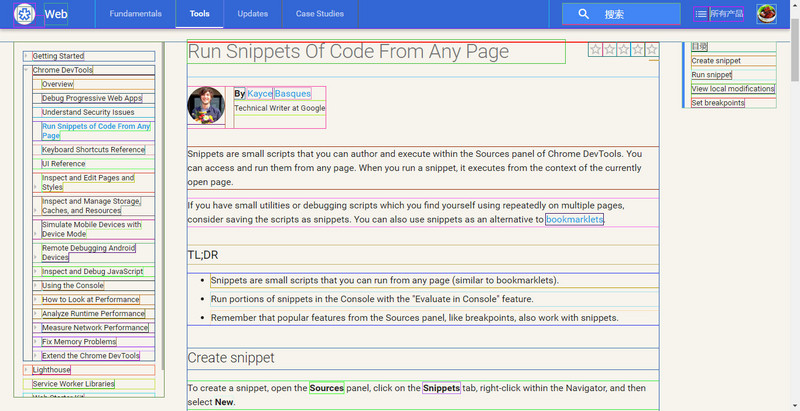800x411 pixels.
Task: Click Technical Writer at Google text
Action: pos(280,108)
